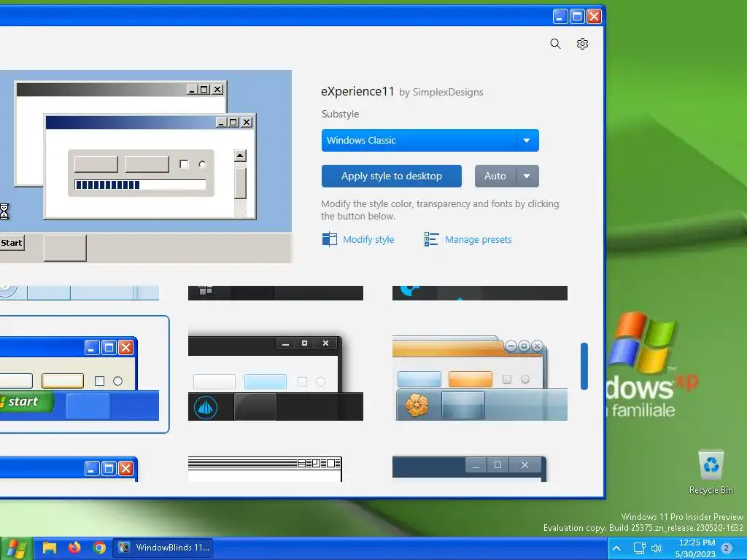This screenshot has width=747, height=560.
Task: Select the navy flat-titlebar style thumbnail
Action: [x=470, y=469]
